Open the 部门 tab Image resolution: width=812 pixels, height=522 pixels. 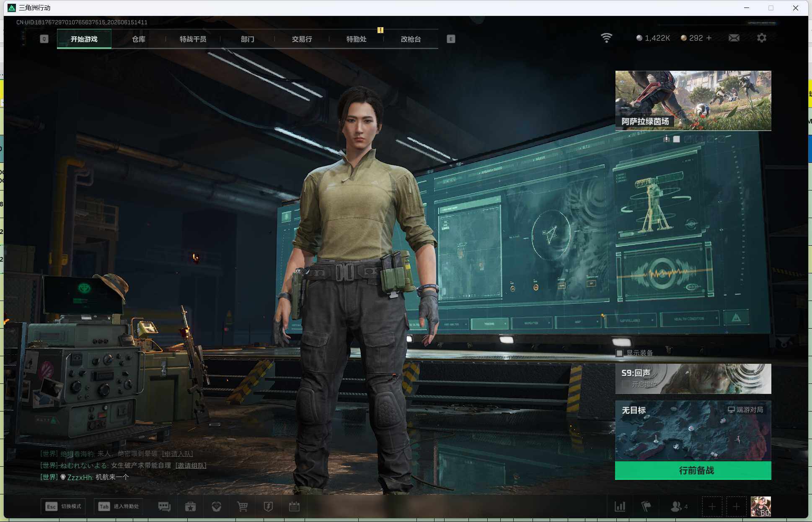(x=248, y=39)
